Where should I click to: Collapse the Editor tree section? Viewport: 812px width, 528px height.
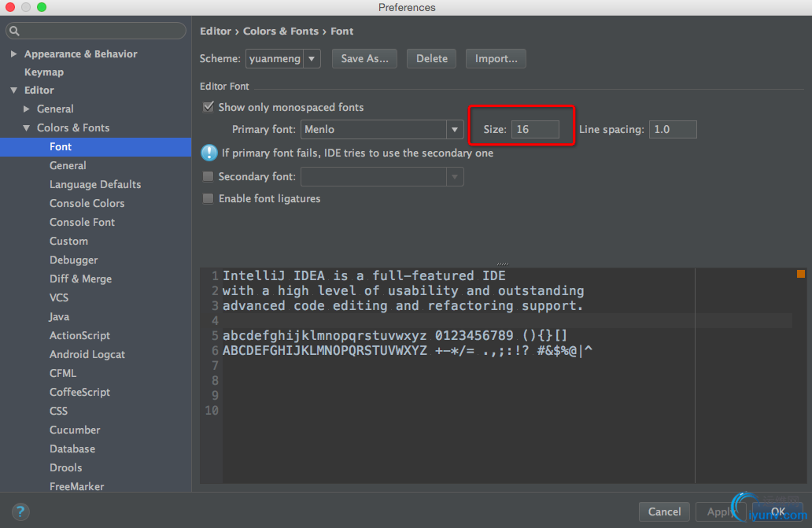(x=14, y=90)
